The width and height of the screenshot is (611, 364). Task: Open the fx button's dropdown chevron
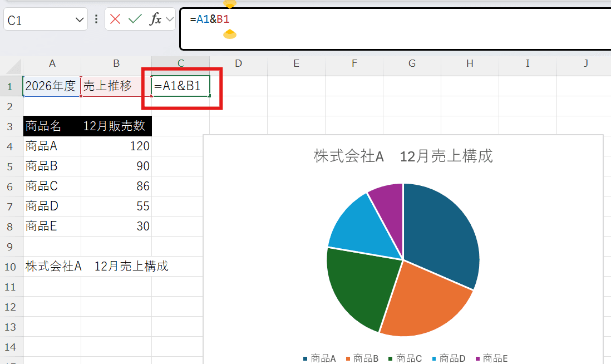[x=169, y=18]
